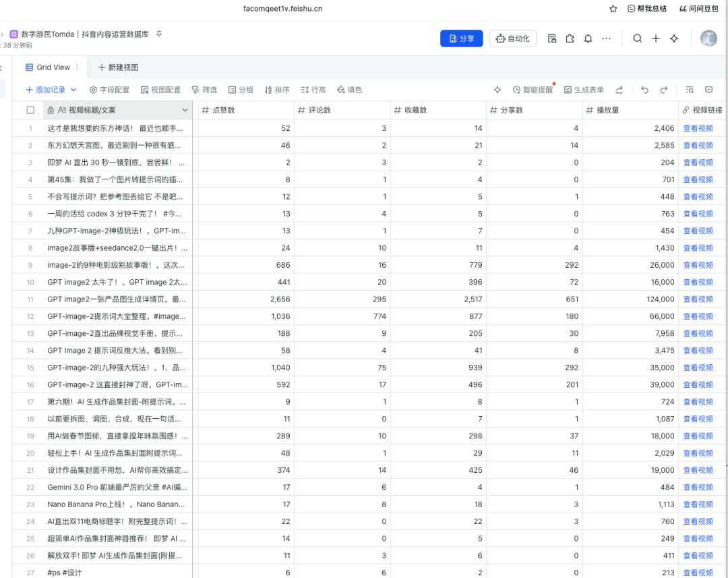Click the share arrow icon in toolbar
This screenshot has height=578, width=728.
(x=619, y=90)
